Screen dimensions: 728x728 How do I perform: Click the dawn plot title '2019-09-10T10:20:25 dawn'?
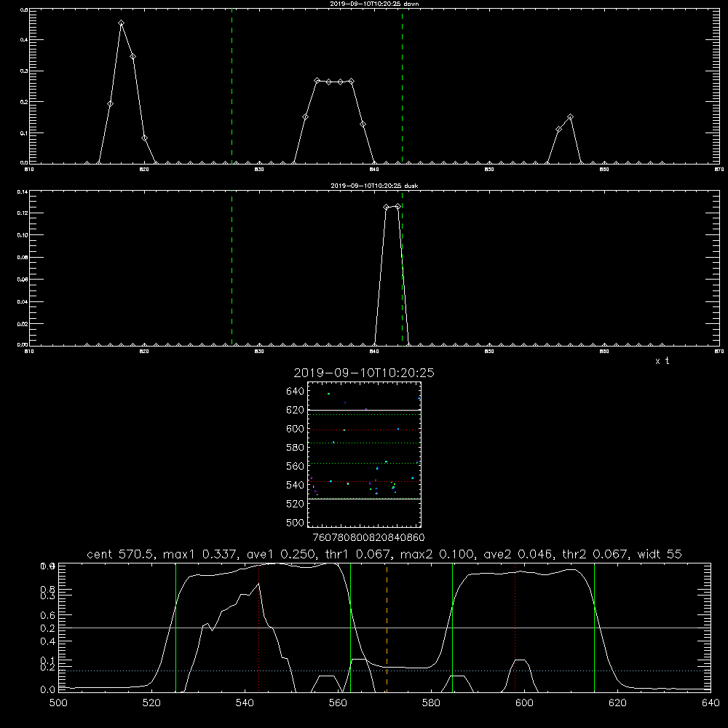coord(374,4)
